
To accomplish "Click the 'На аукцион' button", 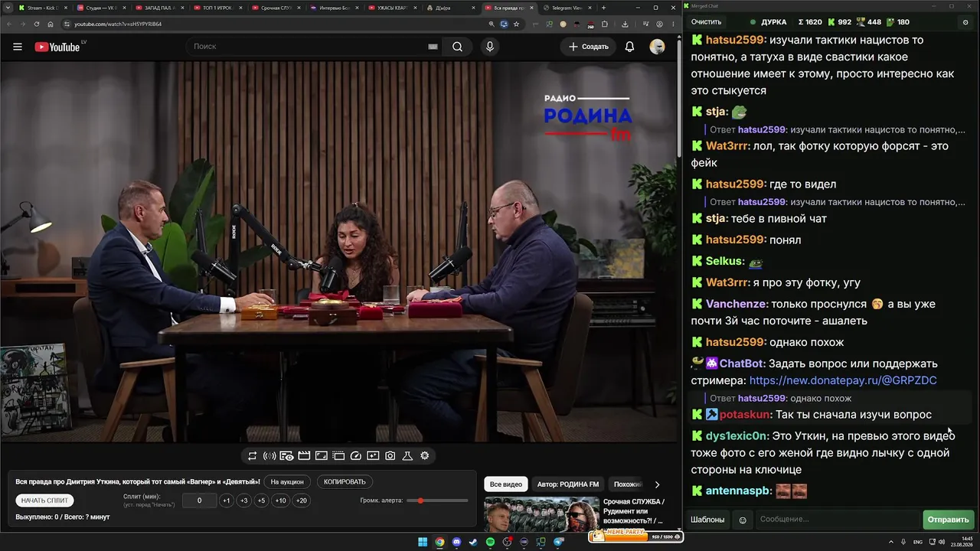I will coord(287,481).
